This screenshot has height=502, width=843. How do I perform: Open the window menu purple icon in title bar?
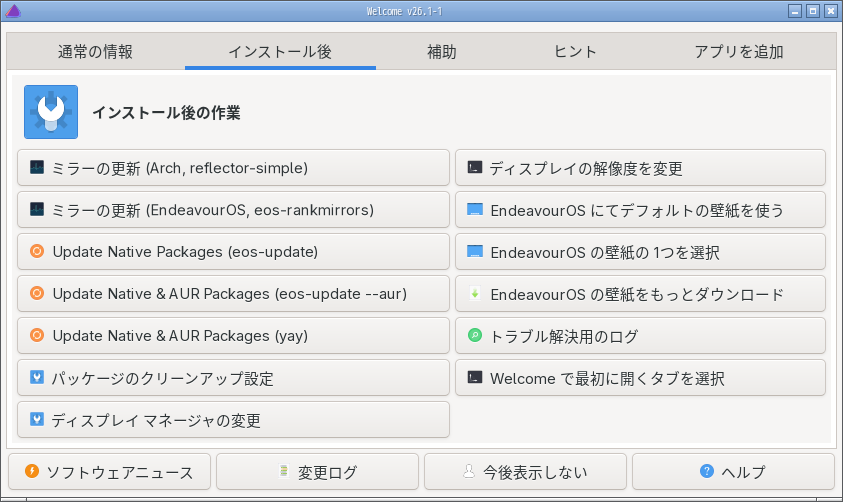click(x=13, y=11)
